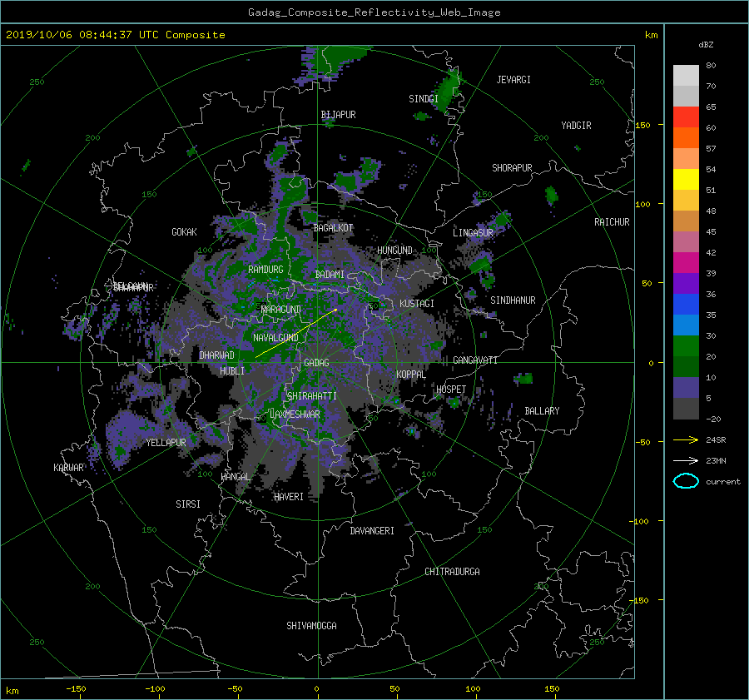Screen dimensions: 749x700
Task: Click the JEVARGI city label
Action: click(513, 80)
